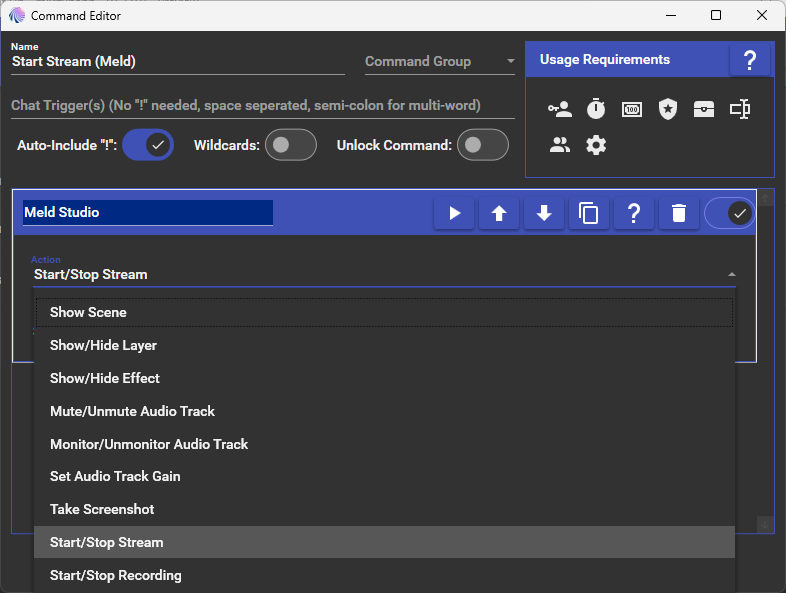The width and height of the screenshot is (786, 593).
Task: Open the Currency requirement icon
Action: 632,109
